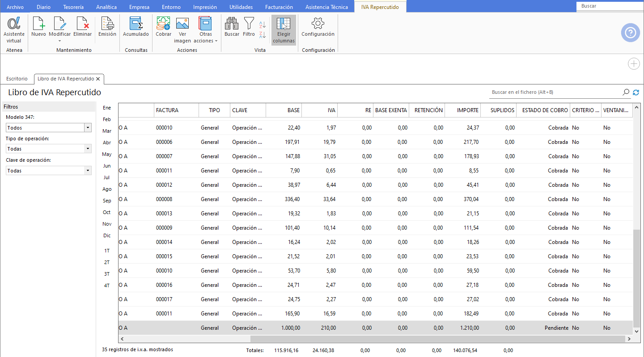Open the Archivo menu tab
This screenshot has height=357, width=644.
pos(15,7)
